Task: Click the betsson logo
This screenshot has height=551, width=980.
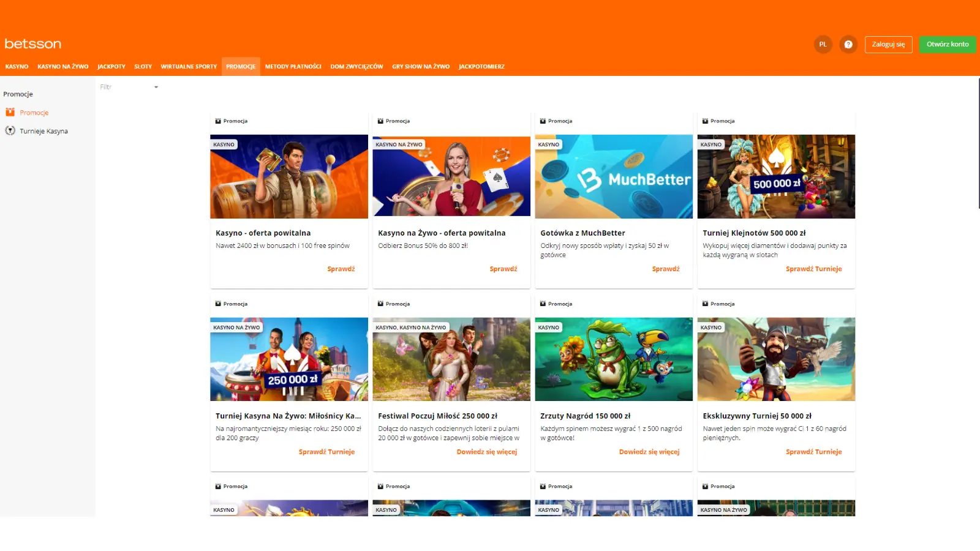Action: (33, 44)
